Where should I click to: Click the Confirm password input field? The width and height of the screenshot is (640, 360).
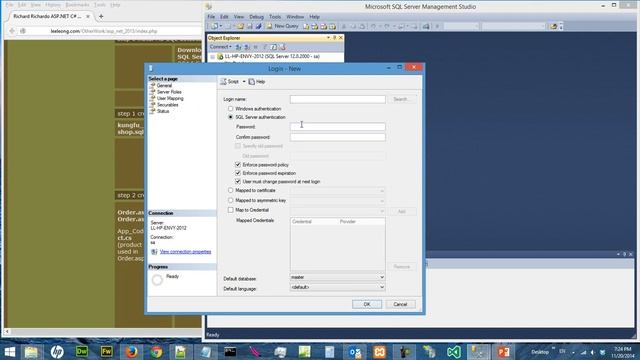pyautogui.click(x=338, y=137)
